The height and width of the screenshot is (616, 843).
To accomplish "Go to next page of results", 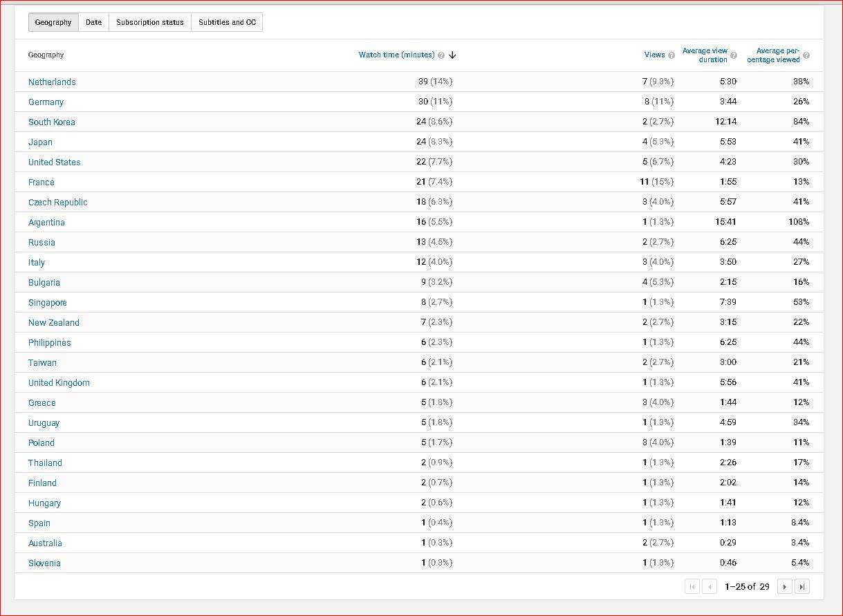I will coord(784,586).
